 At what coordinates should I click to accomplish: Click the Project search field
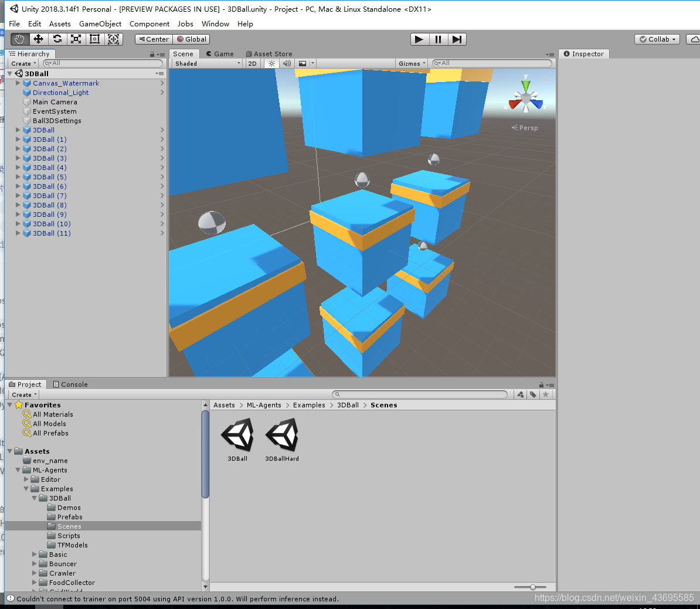pyautogui.click(x=420, y=394)
